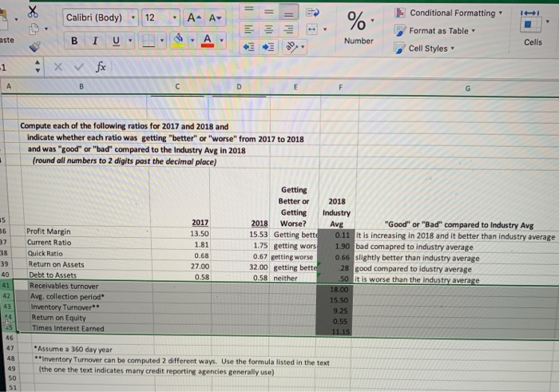The width and height of the screenshot is (559, 392).
Task: Select column D header
Action: click(x=239, y=87)
